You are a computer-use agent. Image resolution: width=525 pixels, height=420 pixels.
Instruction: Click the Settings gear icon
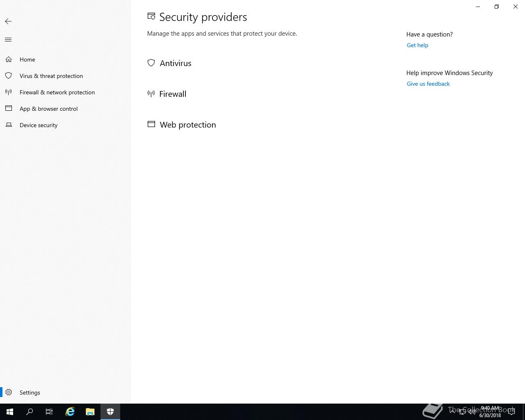[9, 393]
